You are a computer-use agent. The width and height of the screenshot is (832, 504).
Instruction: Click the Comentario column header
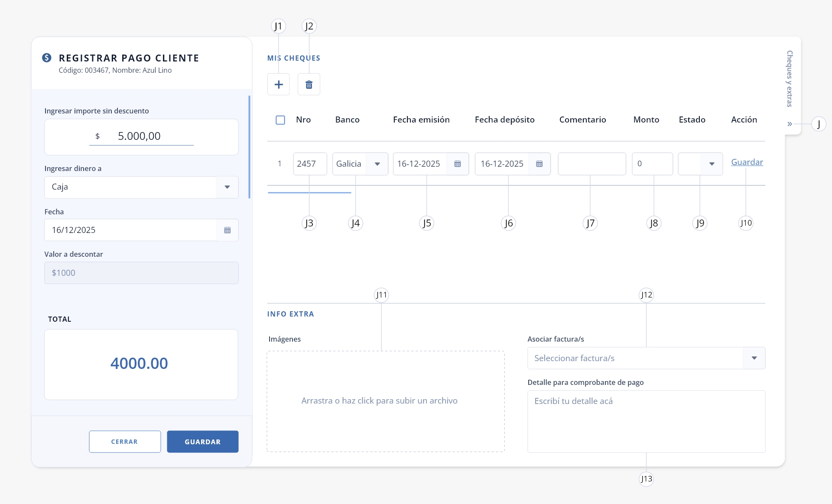click(582, 120)
